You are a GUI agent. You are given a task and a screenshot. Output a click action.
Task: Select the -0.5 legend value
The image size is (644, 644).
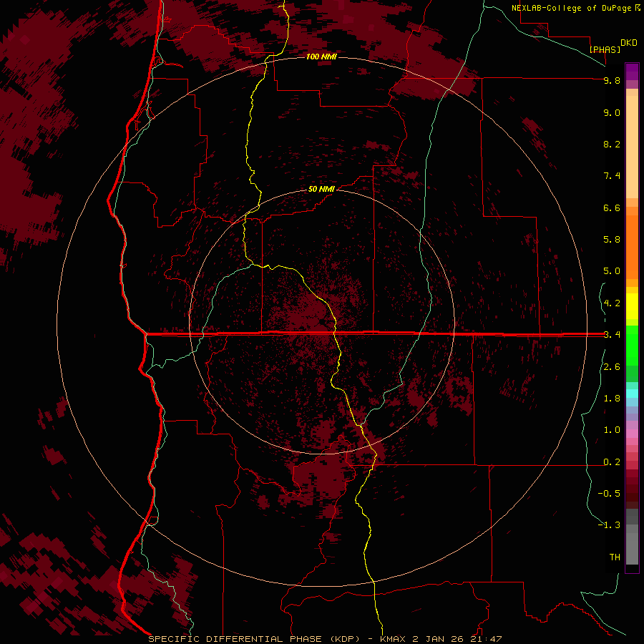click(609, 493)
